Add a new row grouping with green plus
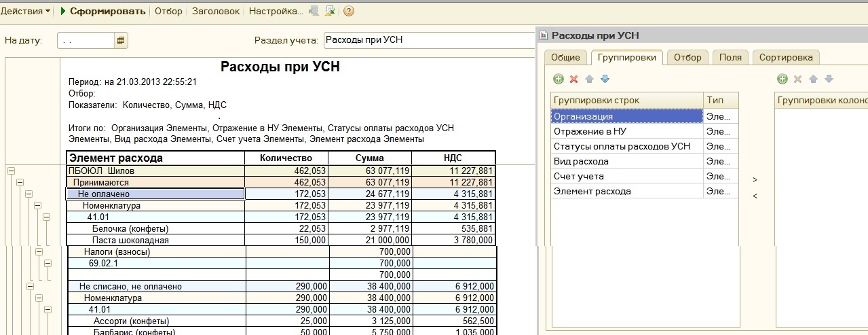The height and width of the screenshot is (335, 868). click(x=558, y=80)
